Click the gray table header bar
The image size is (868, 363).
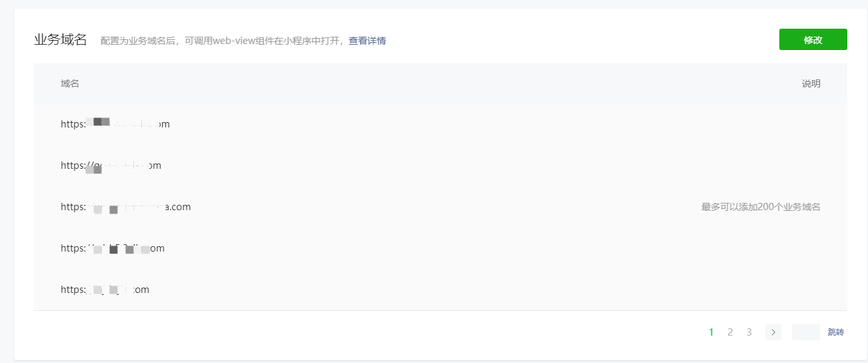[441, 83]
